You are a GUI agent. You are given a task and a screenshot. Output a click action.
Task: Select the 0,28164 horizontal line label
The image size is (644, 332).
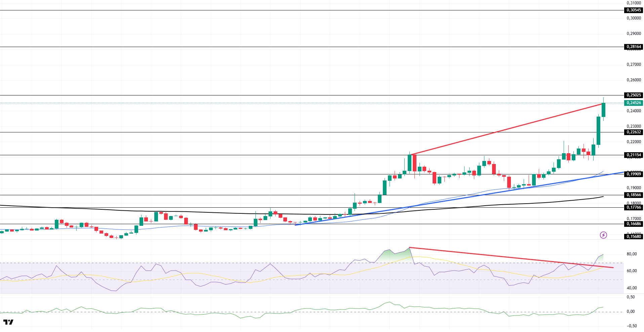pyautogui.click(x=634, y=47)
